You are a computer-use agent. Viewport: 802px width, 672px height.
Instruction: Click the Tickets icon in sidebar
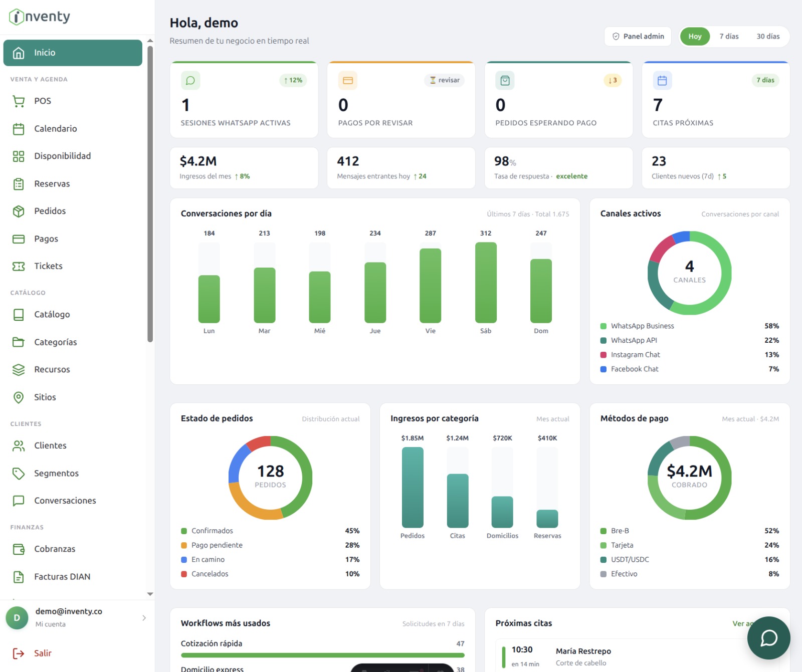[19, 266]
